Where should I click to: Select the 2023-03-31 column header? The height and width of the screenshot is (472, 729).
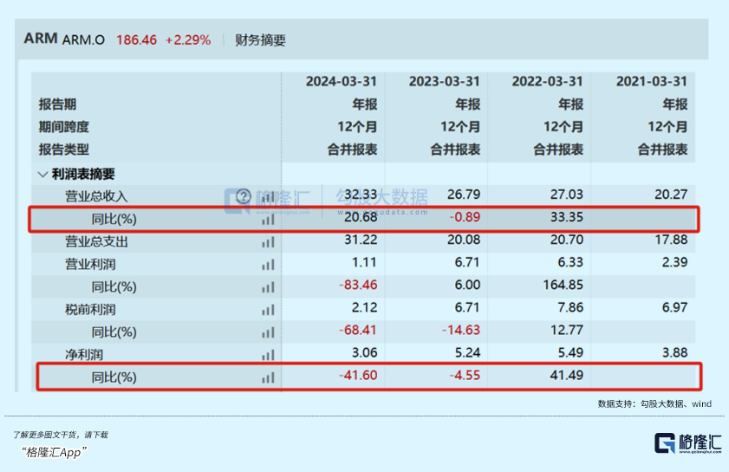(x=444, y=81)
